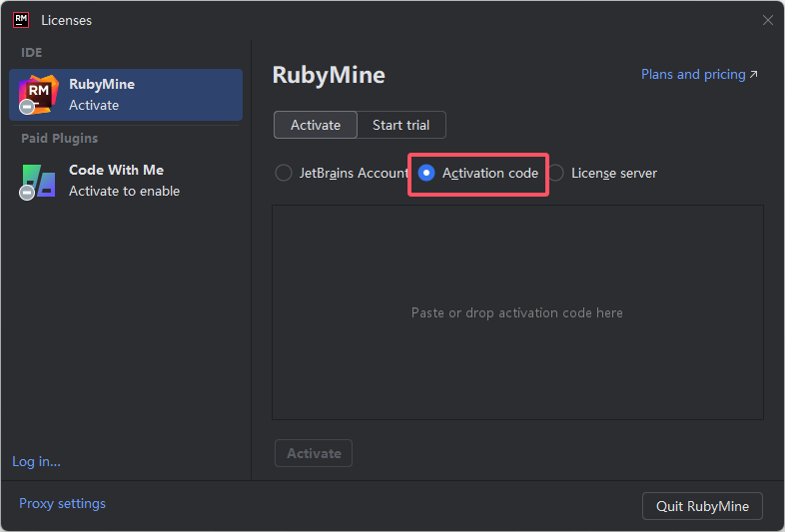Select the Activation code radio button
This screenshot has width=785, height=532.
pyautogui.click(x=426, y=173)
